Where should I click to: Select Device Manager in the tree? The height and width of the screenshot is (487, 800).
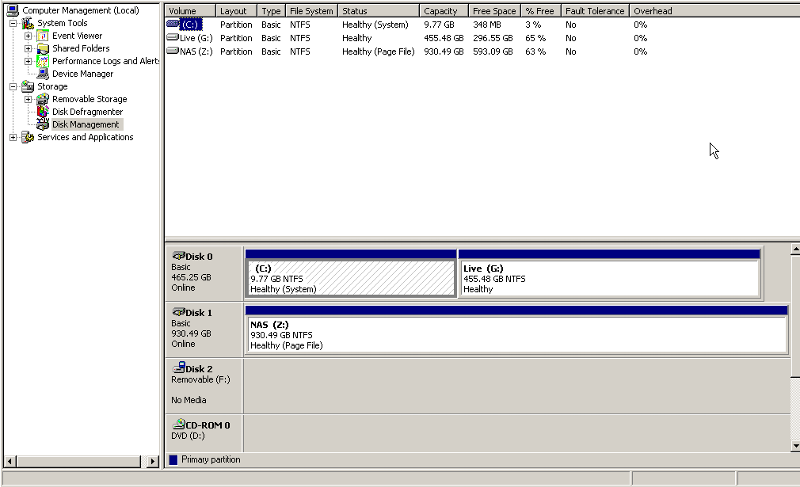click(x=83, y=74)
